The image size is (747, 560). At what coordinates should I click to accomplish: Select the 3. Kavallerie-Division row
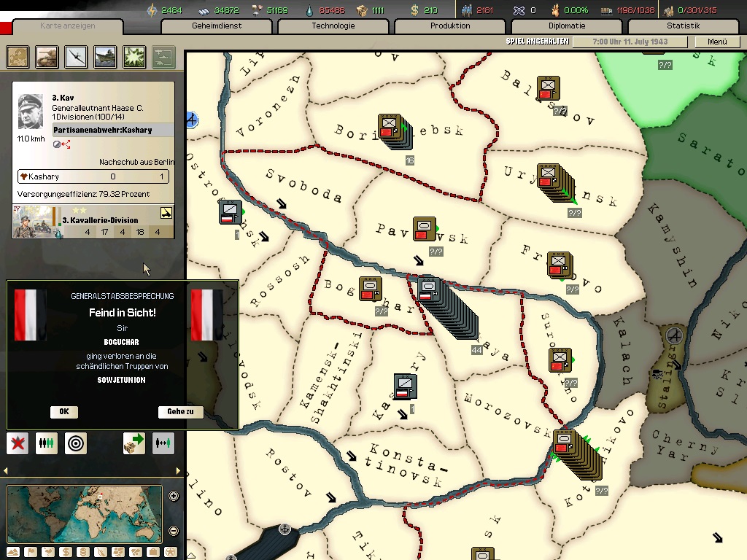(93, 222)
